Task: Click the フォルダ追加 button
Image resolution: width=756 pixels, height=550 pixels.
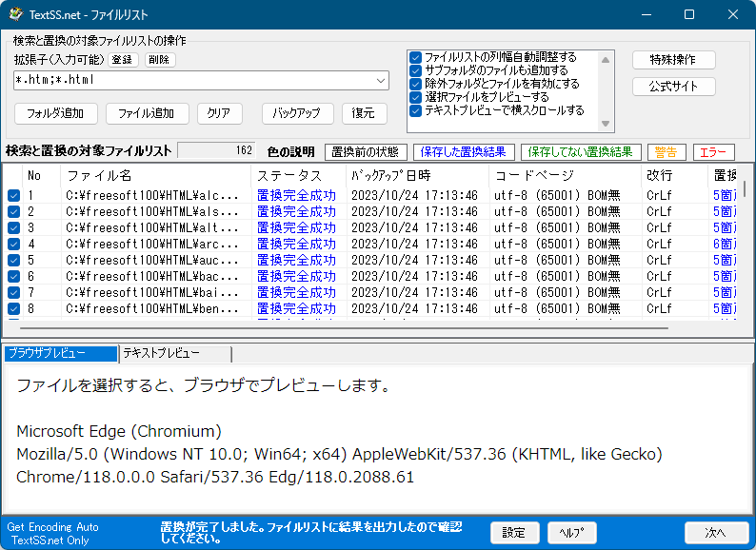Action: point(56,114)
